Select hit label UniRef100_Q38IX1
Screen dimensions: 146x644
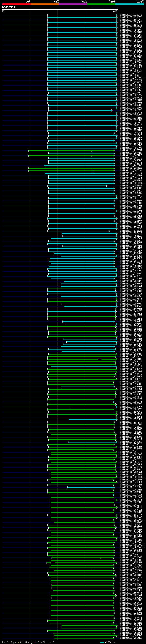tap(131, 42)
